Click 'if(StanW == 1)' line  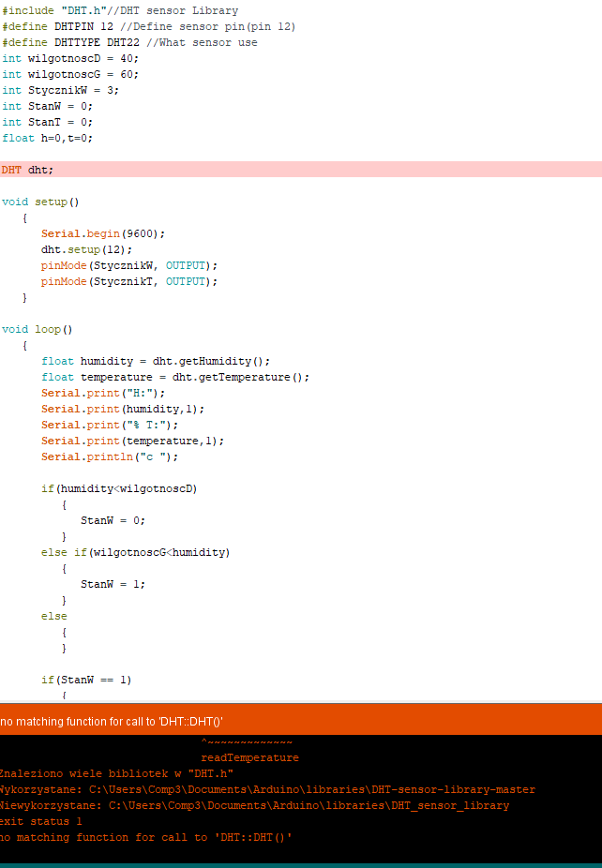86,681
